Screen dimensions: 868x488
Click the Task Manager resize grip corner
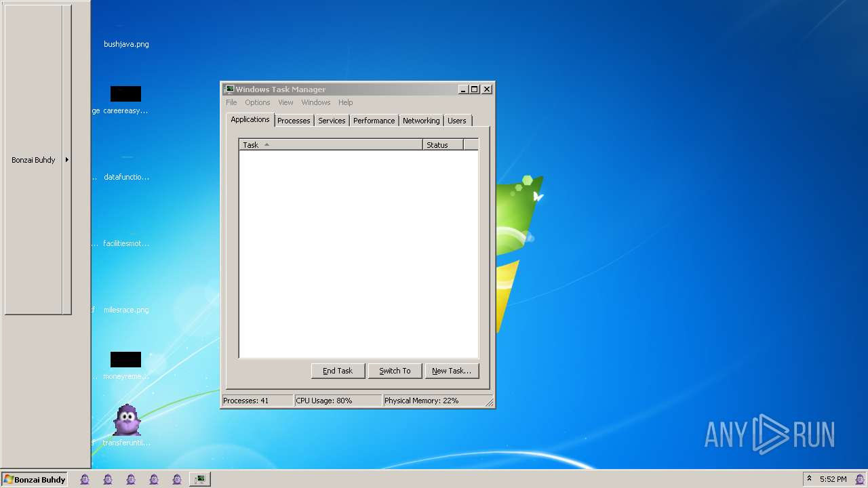pyautogui.click(x=490, y=403)
